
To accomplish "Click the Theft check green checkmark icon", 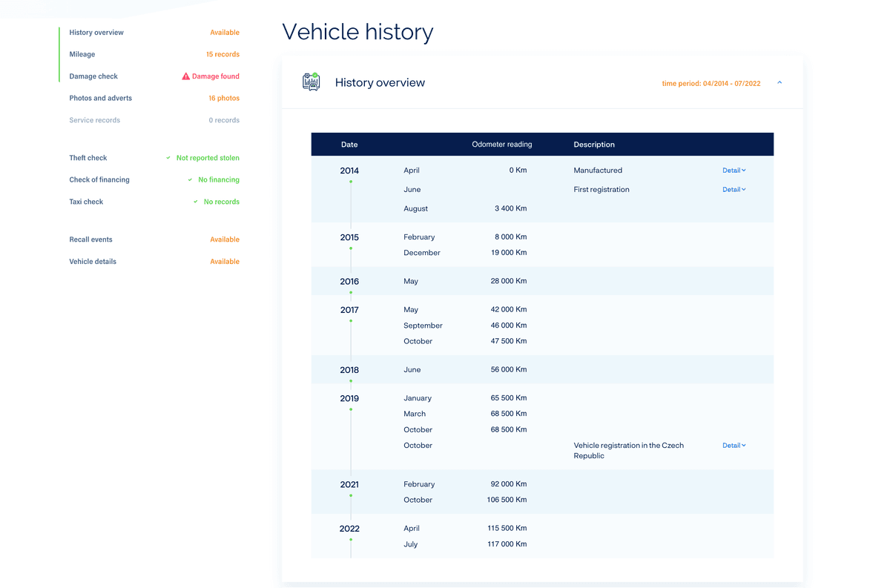I will (168, 158).
